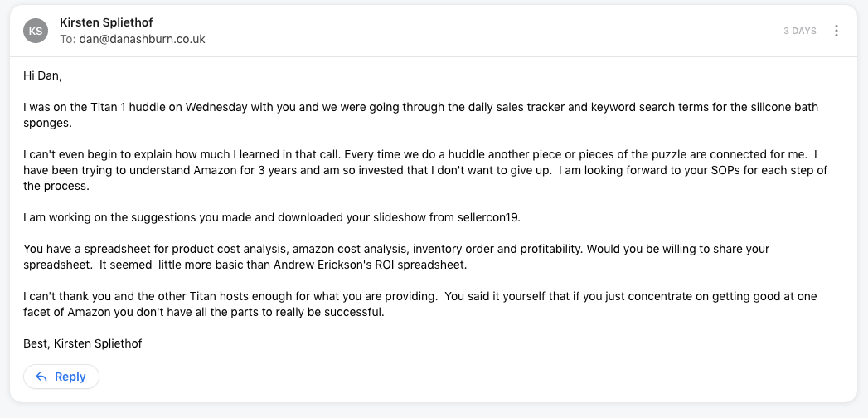Click the 'Hi Dan,' greeting line
The height and width of the screenshot is (418, 868).
pyautogui.click(x=42, y=75)
